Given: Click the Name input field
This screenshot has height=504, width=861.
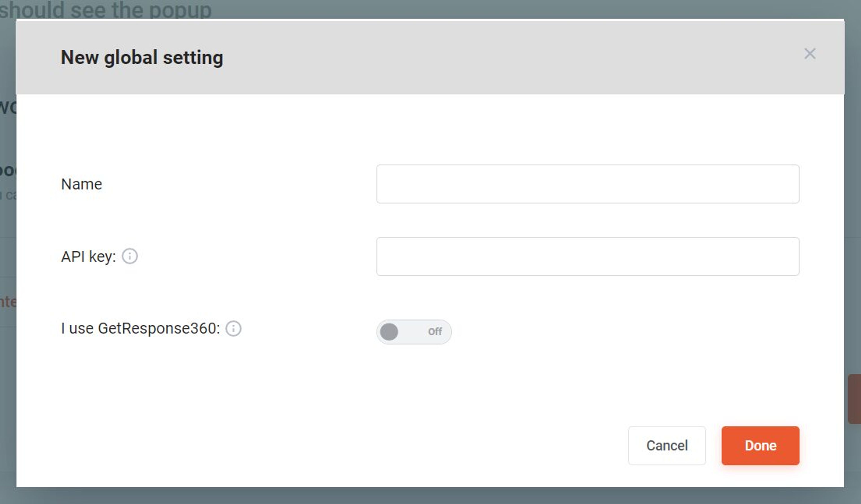Looking at the screenshot, I should pos(588,184).
